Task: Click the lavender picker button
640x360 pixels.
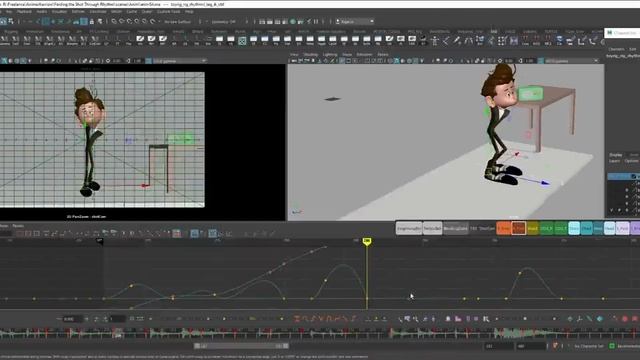Action: (622, 229)
